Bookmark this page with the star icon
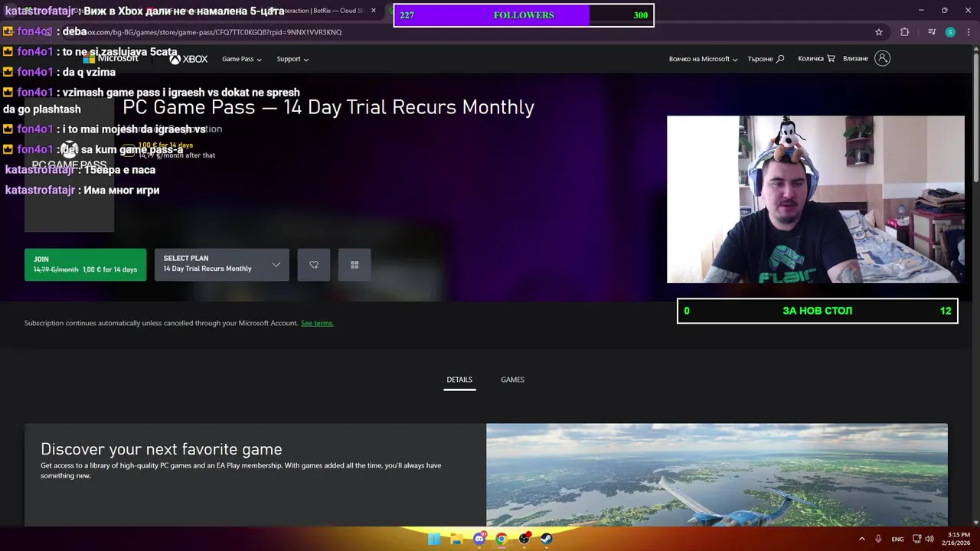This screenshot has height=551, width=980. click(879, 32)
